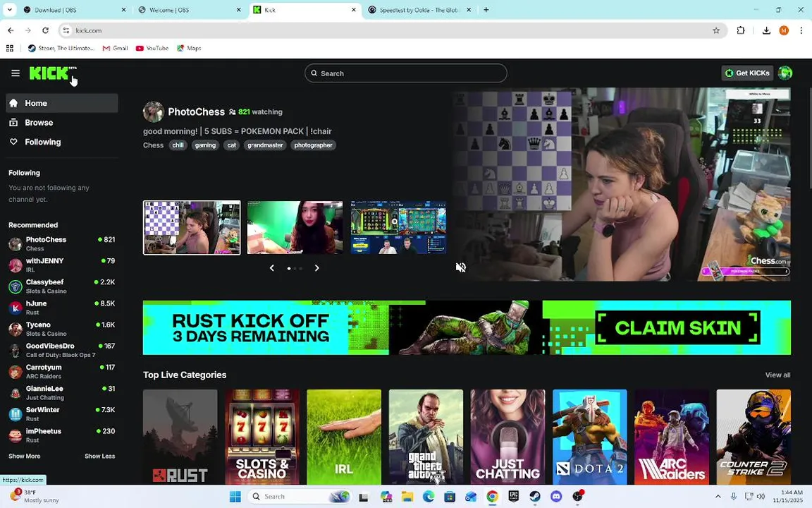Open the ARC Raiders category card
812x508 pixels.
(x=672, y=437)
